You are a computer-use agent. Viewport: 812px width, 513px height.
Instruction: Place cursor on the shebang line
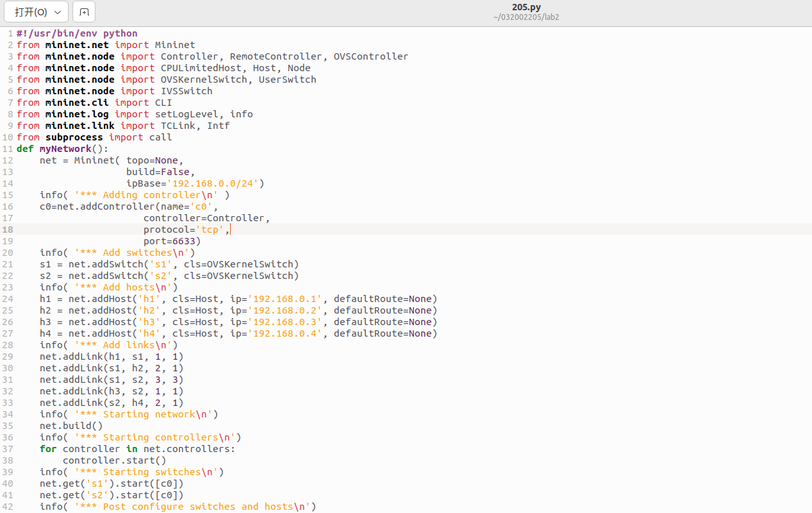[x=77, y=33]
